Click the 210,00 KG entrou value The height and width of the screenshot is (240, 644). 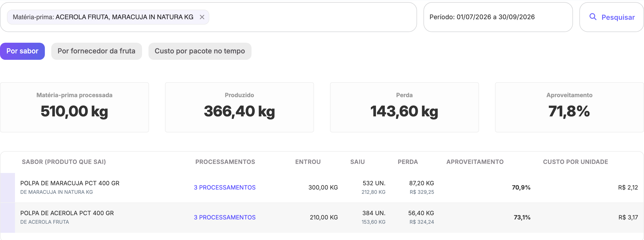[324, 217]
